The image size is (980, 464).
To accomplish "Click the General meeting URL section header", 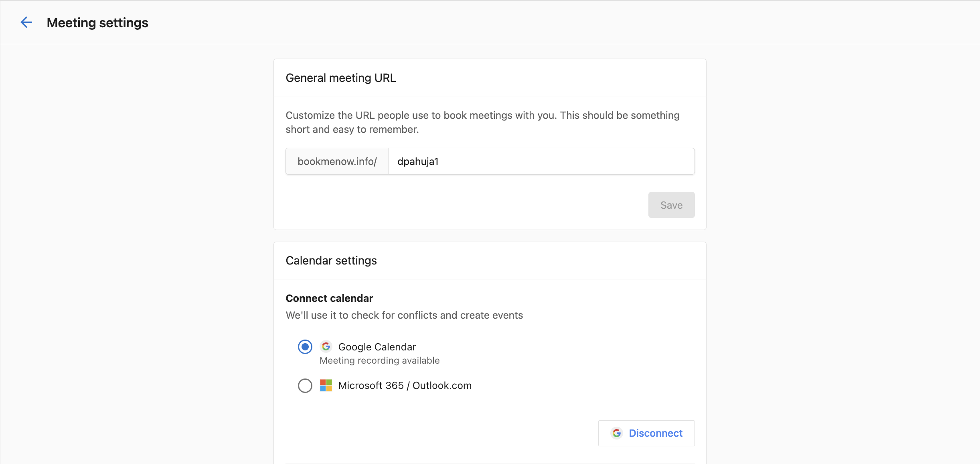I will click(340, 77).
